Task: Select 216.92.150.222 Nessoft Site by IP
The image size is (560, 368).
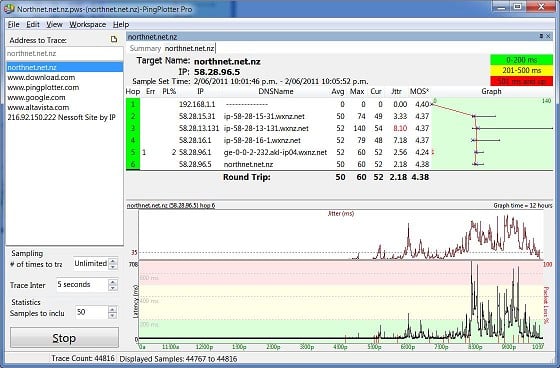Action: click(61, 117)
